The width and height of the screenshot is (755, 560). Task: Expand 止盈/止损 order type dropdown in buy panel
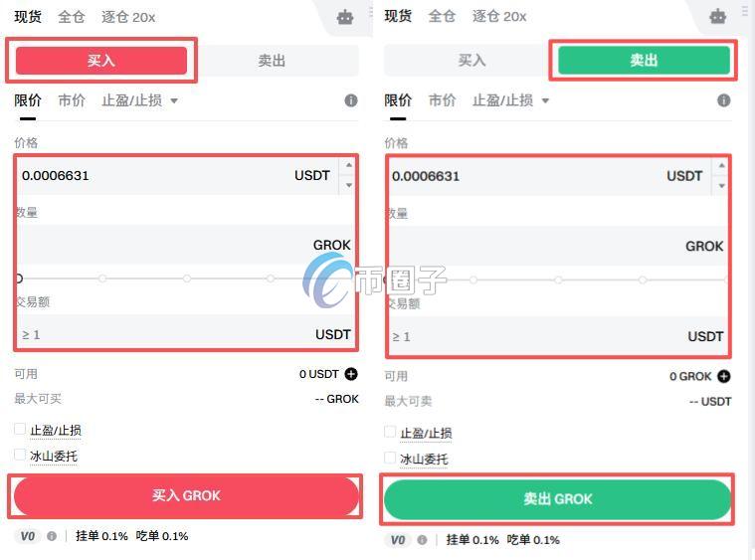[x=139, y=100]
